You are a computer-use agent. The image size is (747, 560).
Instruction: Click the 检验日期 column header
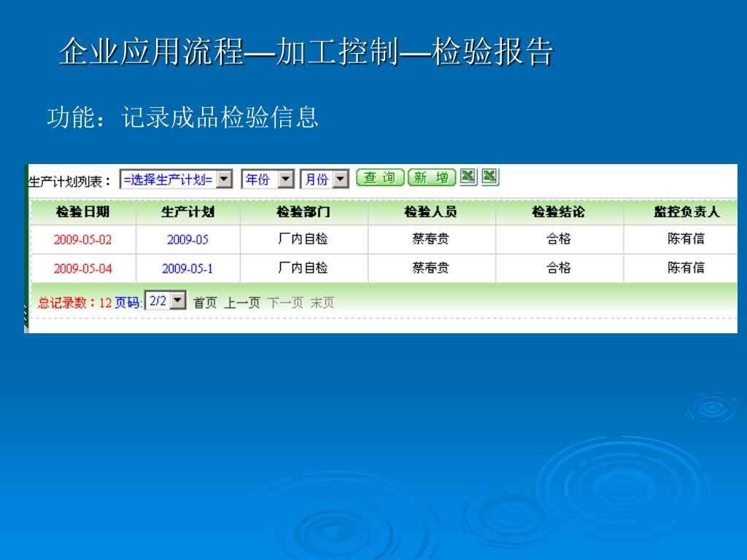pyautogui.click(x=83, y=212)
